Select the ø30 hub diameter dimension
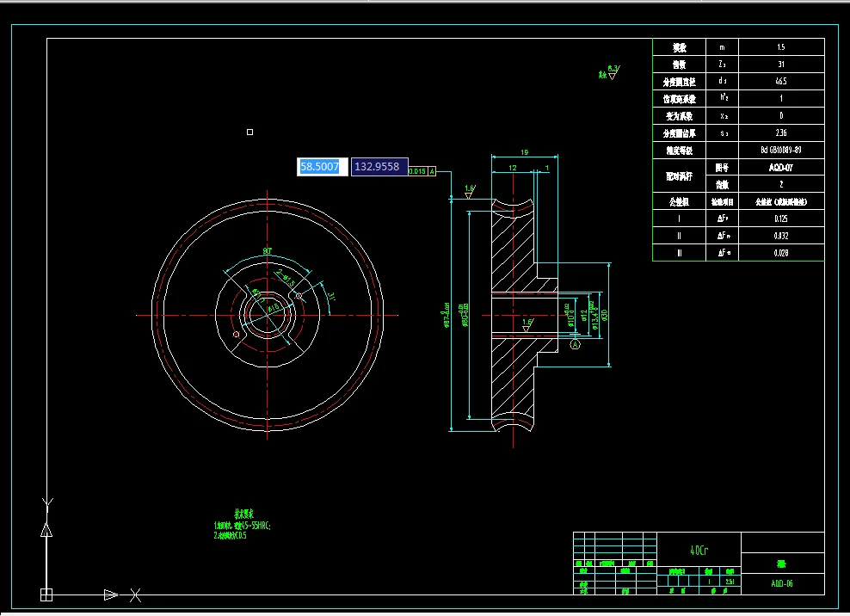Screen dimensions: 850x616 tap(605, 315)
